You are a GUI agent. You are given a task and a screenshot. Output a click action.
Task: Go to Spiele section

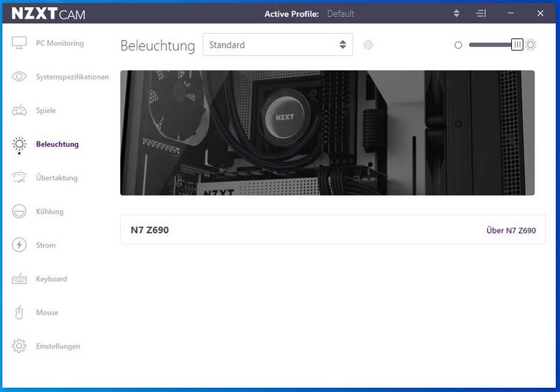tap(46, 110)
